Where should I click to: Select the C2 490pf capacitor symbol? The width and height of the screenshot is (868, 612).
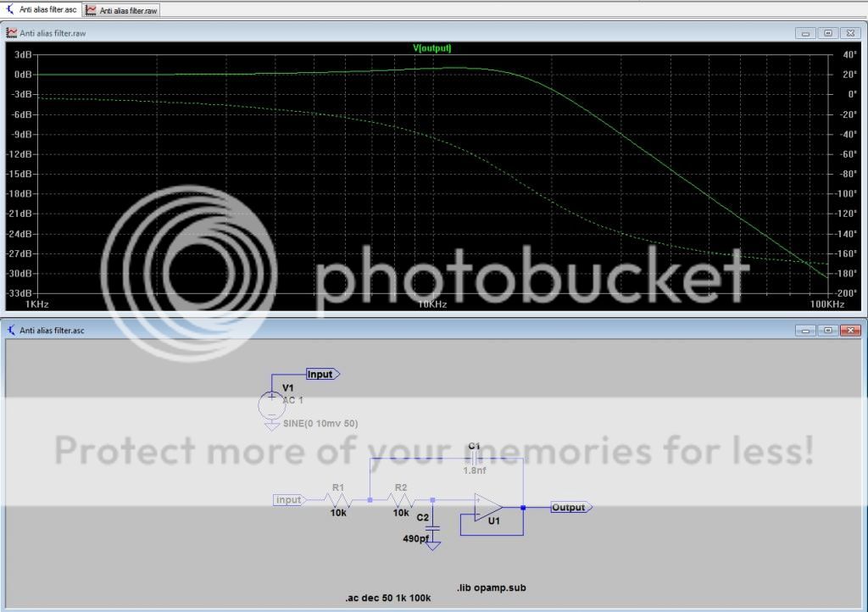tap(433, 527)
